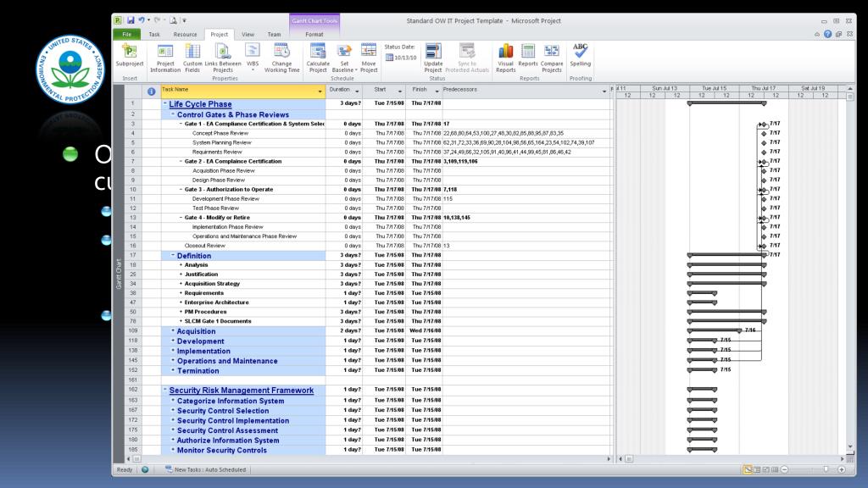The width and height of the screenshot is (868, 488).
Task: Expand Categorize Information System task
Action: pos(173,400)
